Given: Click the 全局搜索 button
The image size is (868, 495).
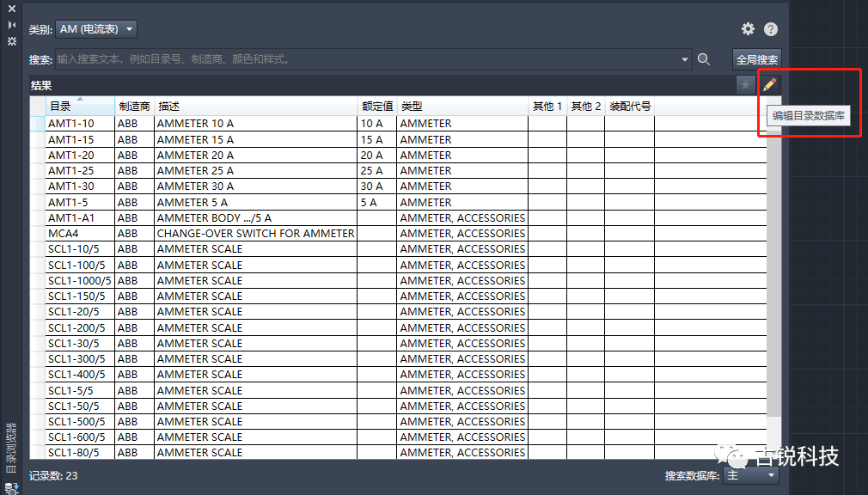Looking at the screenshot, I should [757, 59].
